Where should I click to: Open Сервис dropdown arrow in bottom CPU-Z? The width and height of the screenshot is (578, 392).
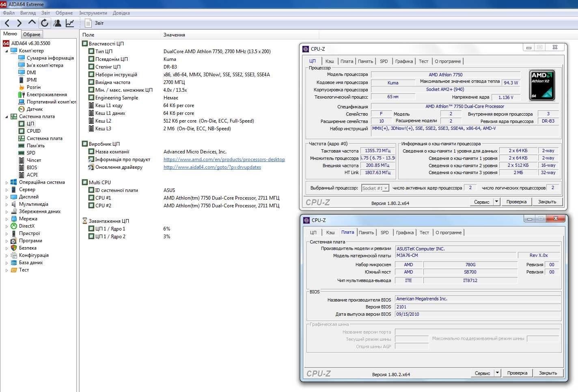[497, 373]
